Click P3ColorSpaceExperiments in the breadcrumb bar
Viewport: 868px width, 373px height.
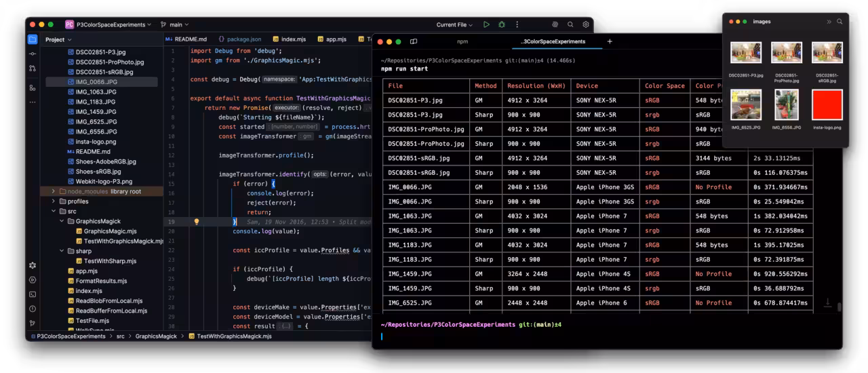point(68,336)
